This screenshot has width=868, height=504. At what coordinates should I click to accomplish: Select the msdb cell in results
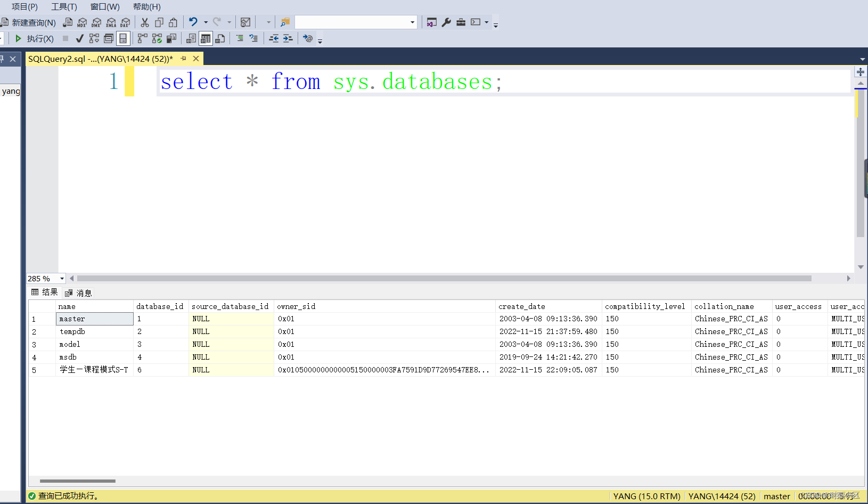point(94,357)
